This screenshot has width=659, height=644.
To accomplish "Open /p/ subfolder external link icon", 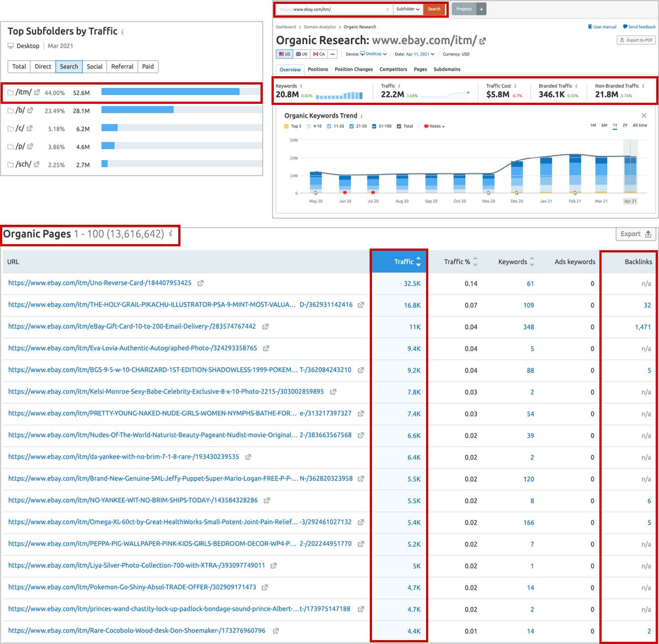I will click(30, 146).
